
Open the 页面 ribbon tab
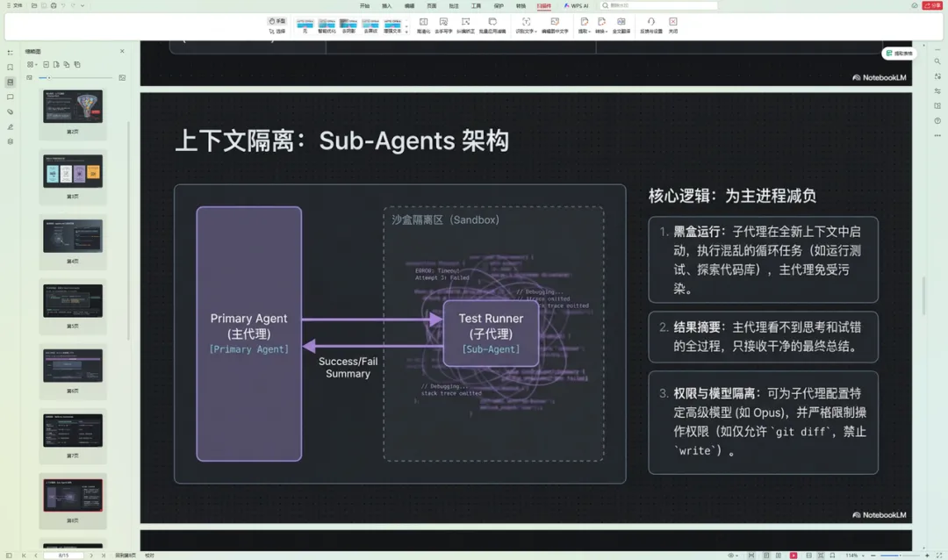[431, 5]
